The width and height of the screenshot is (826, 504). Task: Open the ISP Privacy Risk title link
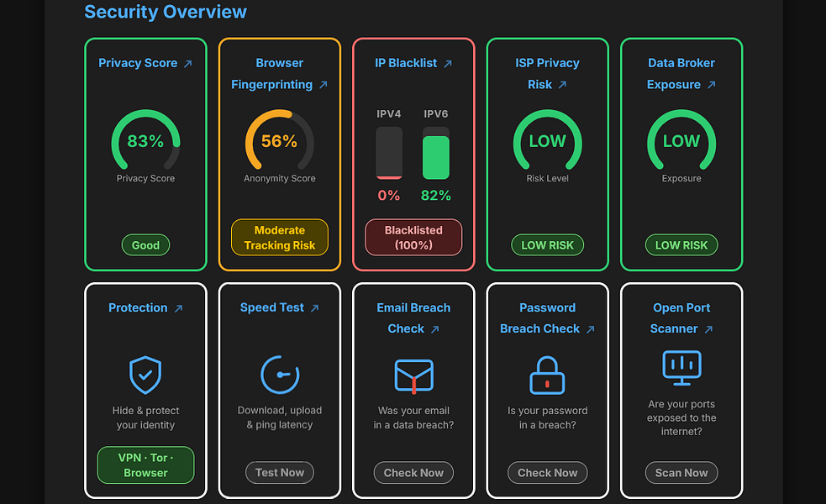[x=547, y=74]
